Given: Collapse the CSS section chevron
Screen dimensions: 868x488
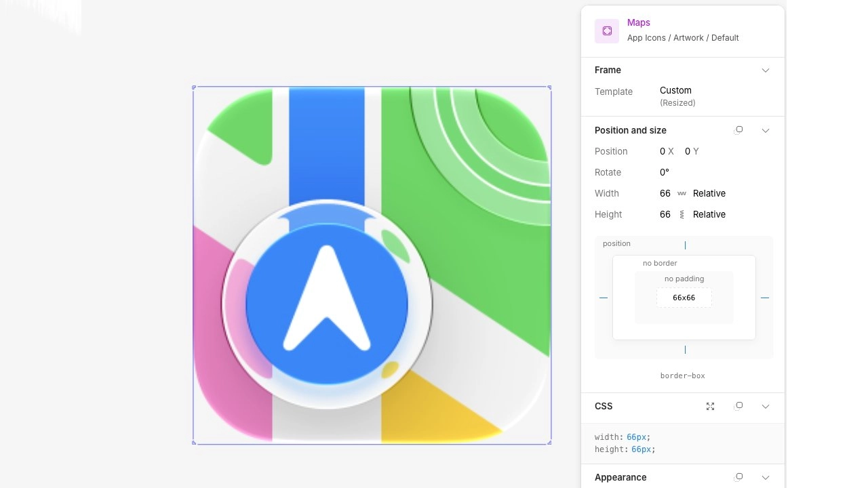Looking at the screenshot, I should pyautogui.click(x=766, y=406).
